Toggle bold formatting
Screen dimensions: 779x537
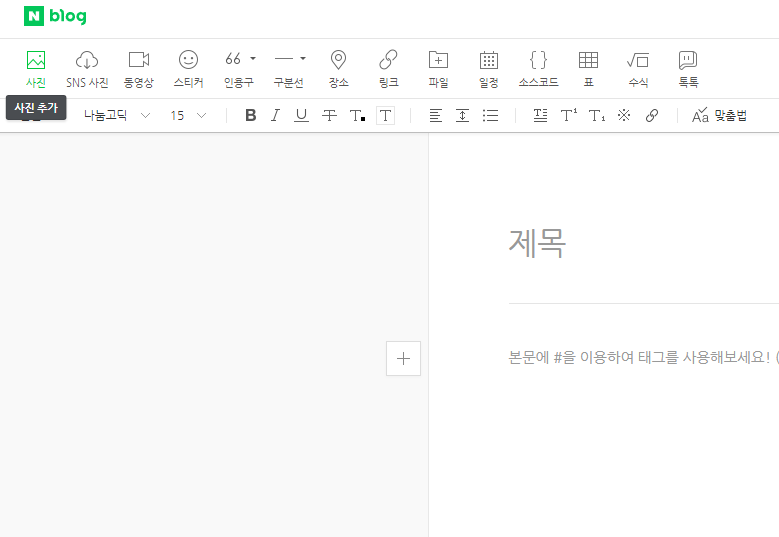(x=250, y=116)
